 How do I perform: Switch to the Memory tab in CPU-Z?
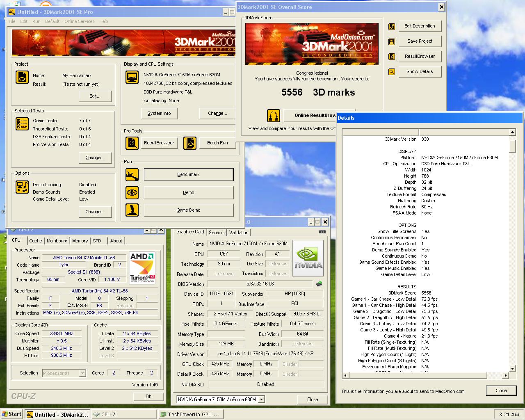(x=80, y=241)
